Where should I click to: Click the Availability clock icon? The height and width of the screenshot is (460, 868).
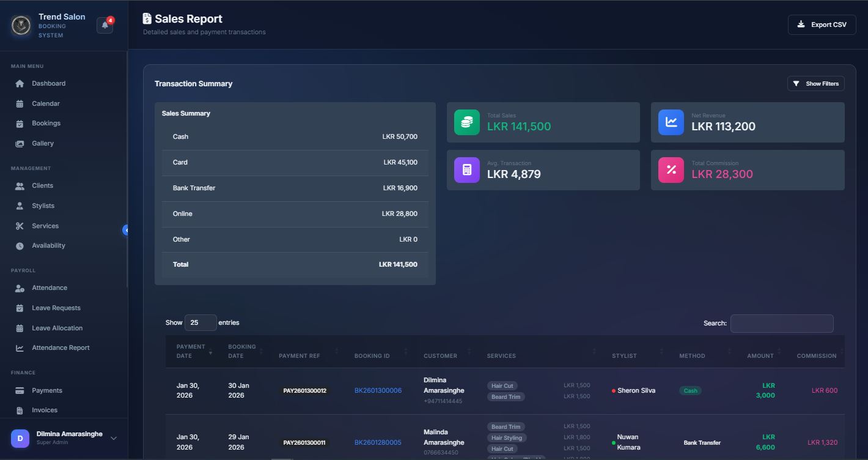coord(19,245)
